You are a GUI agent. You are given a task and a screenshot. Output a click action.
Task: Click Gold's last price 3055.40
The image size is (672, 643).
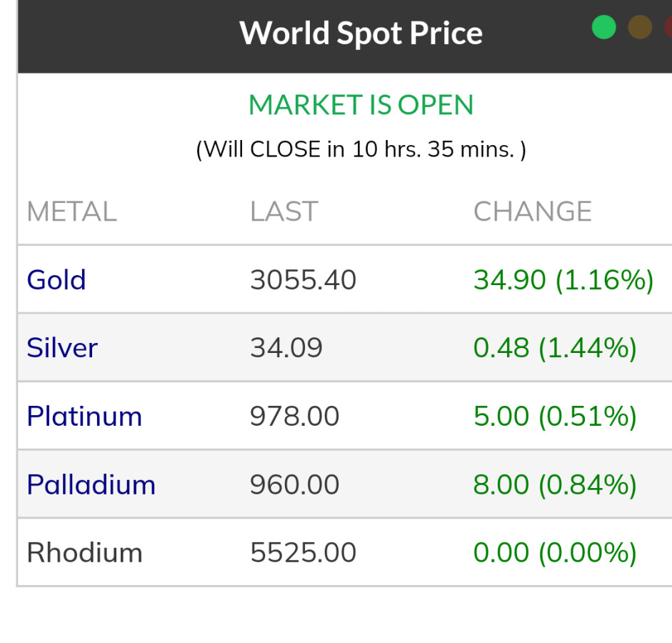pyautogui.click(x=303, y=279)
